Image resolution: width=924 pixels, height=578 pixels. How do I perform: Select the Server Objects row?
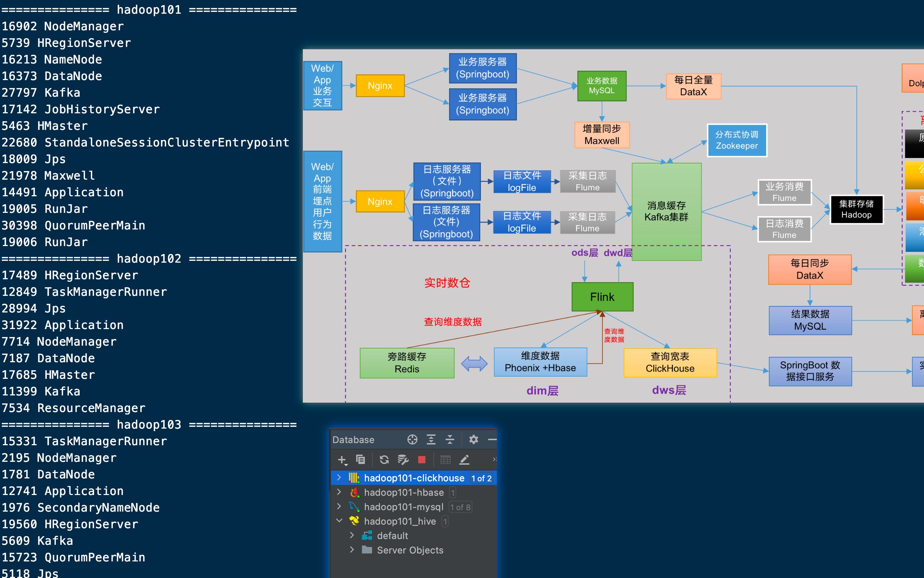coord(414,550)
